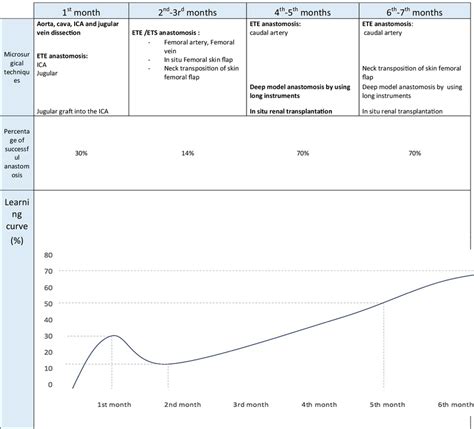
Task: Click 'caudal artery' in 6th-7th months column
Action: [383, 33]
